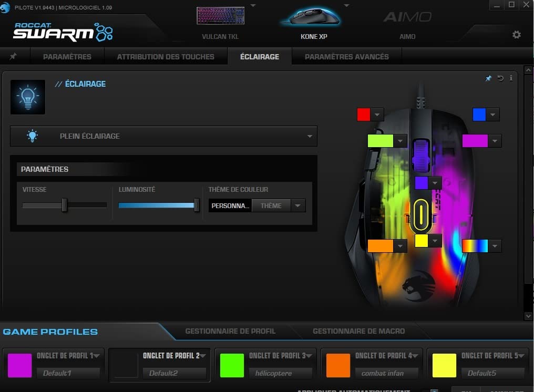
Task: Select the combat infan profile name field
Action: [387, 373]
